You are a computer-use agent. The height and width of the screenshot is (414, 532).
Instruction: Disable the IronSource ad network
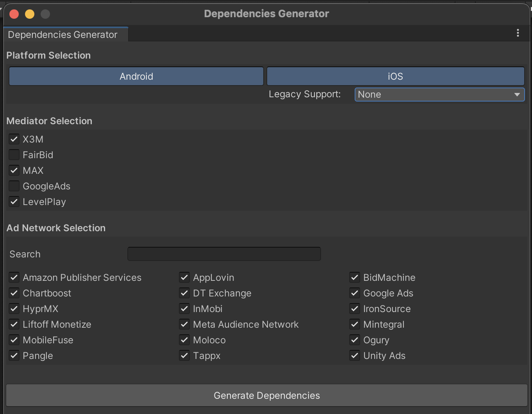(x=355, y=309)
